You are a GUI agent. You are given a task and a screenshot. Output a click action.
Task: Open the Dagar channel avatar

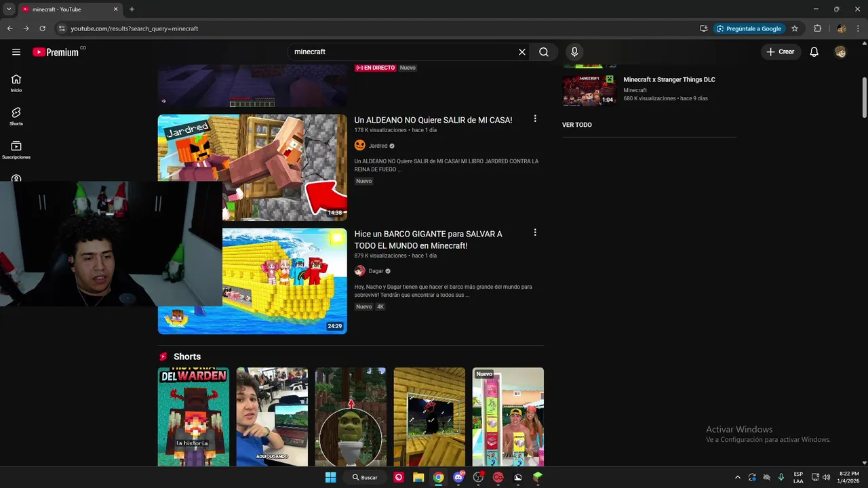pos(360,270)
